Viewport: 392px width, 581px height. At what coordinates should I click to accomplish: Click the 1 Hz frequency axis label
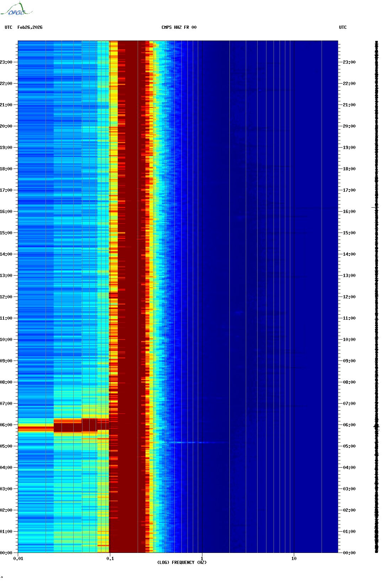coord(202,559)
